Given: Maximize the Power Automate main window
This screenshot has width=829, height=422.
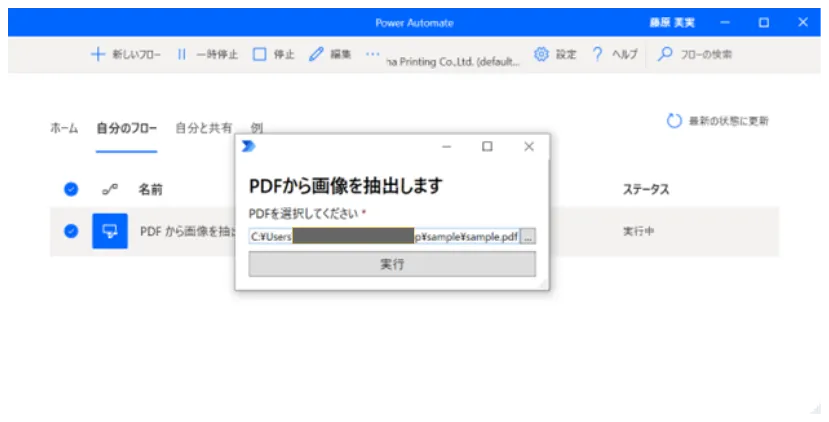Looking at the screenshot, I should coord(764,22).
